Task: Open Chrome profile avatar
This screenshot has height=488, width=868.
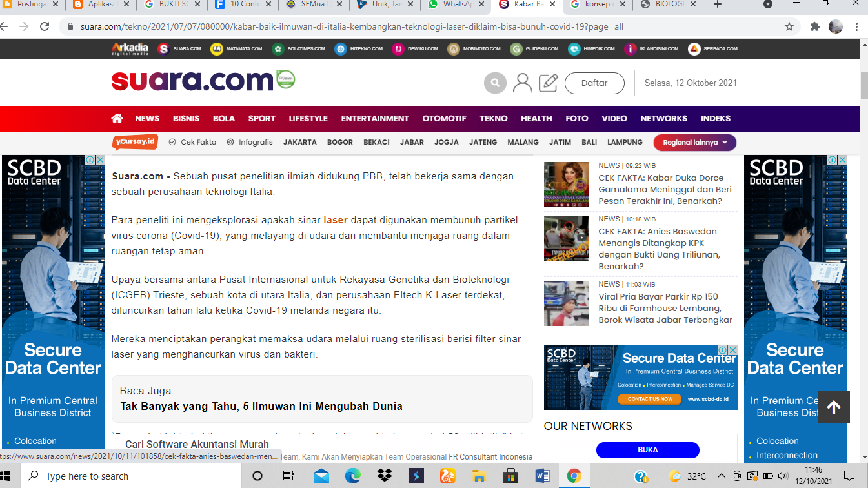Action: [x=836, y=27]
